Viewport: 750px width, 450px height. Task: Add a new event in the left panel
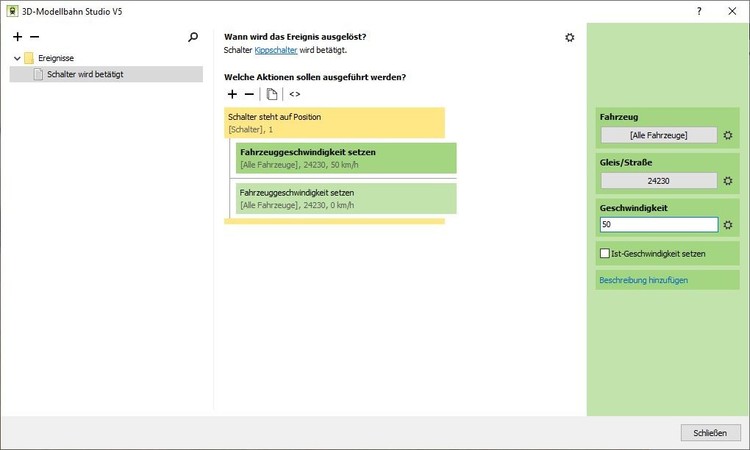pyautogui.click(x=18, y=37)
